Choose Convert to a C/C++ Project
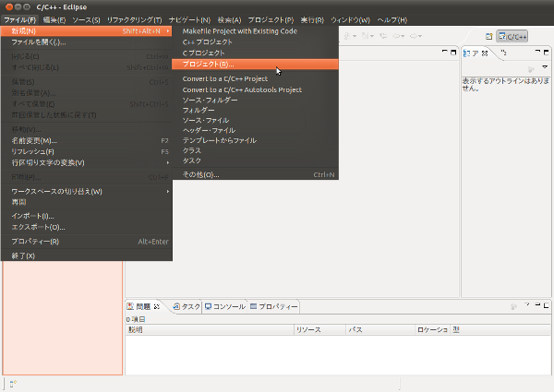This screenshot has width=554, height=392. [x=255, y=78]
